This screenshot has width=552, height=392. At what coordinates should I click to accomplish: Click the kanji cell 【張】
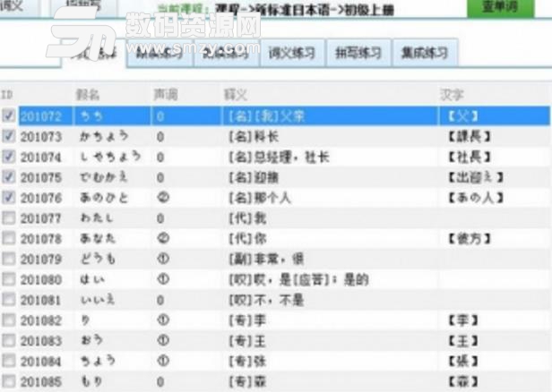coord(463,362)
